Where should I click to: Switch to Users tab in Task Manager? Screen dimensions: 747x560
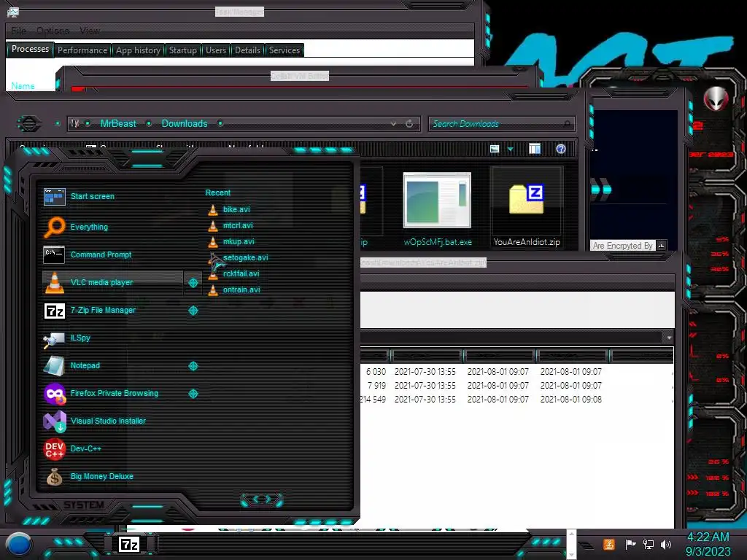[x=216, y=50]
